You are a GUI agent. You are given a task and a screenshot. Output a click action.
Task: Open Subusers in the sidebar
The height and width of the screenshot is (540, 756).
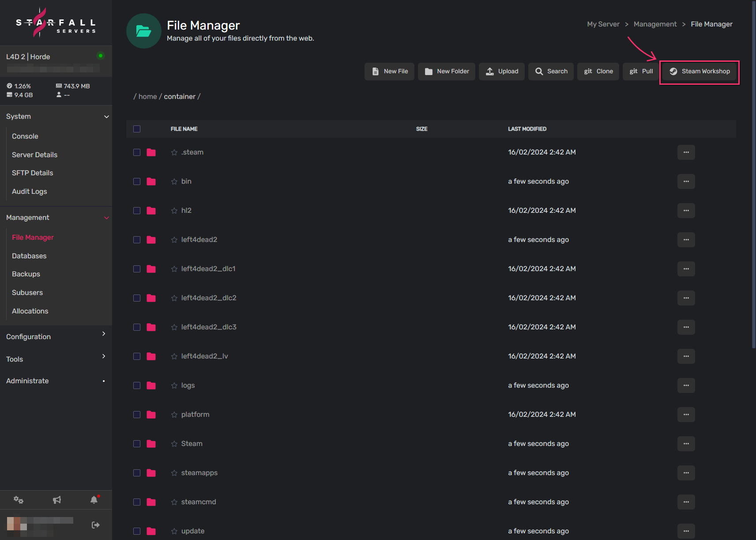(27, 293)
